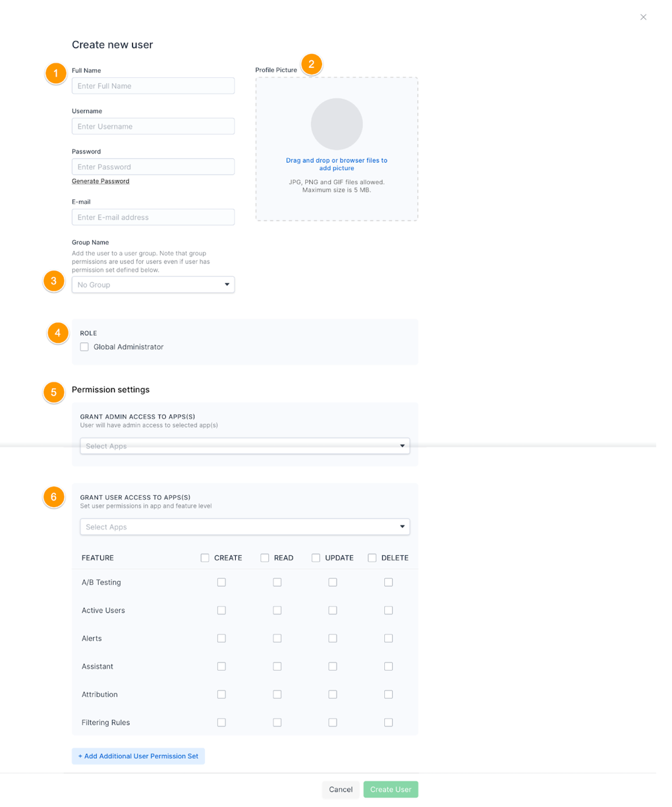The width and height of the screenshot is (672, 807).
Task: Mark Create permission for Filtering Rules
Action: click(x=221, y=723)
